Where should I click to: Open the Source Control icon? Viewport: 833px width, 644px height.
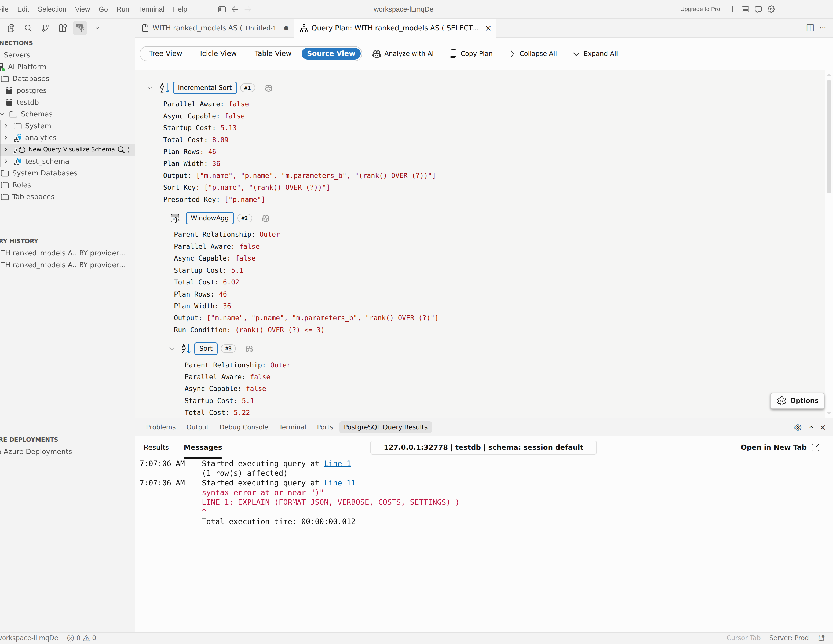point(45,28)
